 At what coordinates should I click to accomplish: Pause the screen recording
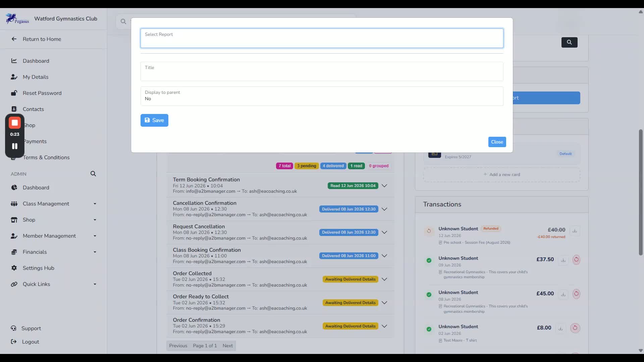[15, 146]
